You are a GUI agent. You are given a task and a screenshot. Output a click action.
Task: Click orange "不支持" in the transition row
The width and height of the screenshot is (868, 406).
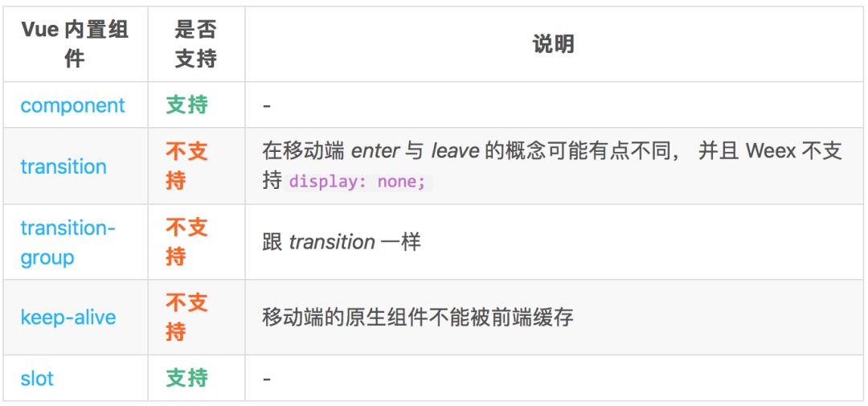(x=186, y=166)
